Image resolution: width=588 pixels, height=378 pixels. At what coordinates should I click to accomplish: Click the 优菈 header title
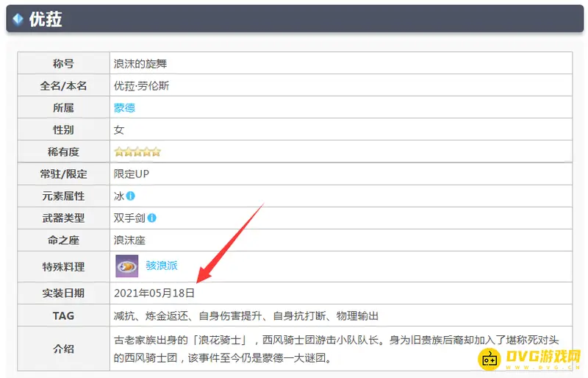click(x=46, y=19)
